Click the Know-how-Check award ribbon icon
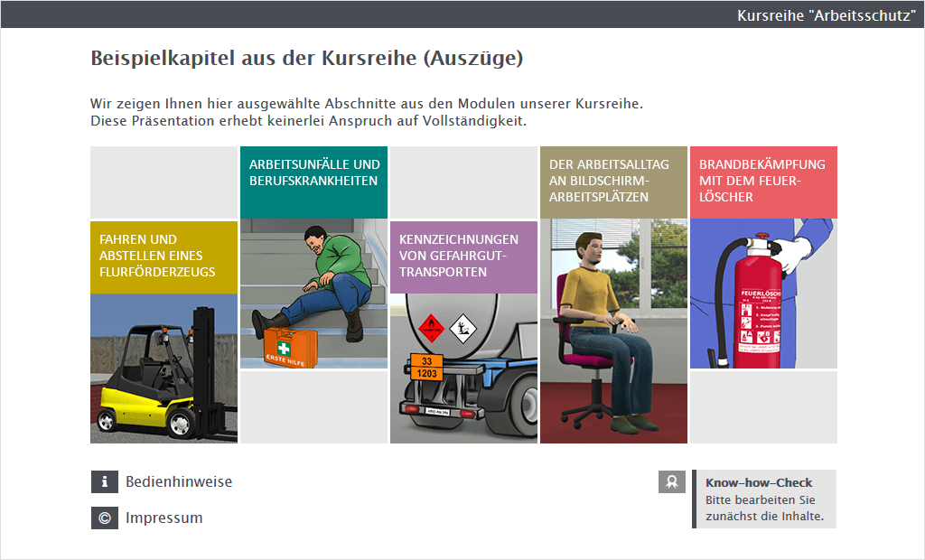This screenshot has height=560, width=925. (x=671, y=482)
